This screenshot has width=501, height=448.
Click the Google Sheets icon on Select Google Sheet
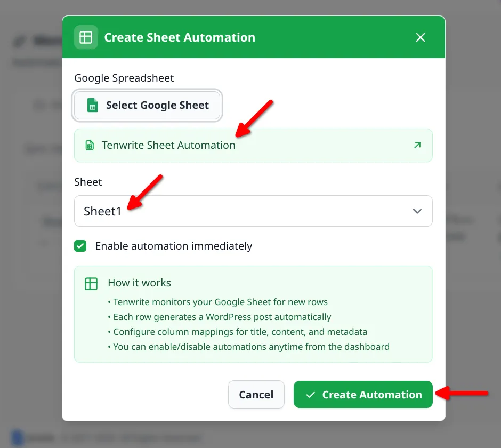92,106
